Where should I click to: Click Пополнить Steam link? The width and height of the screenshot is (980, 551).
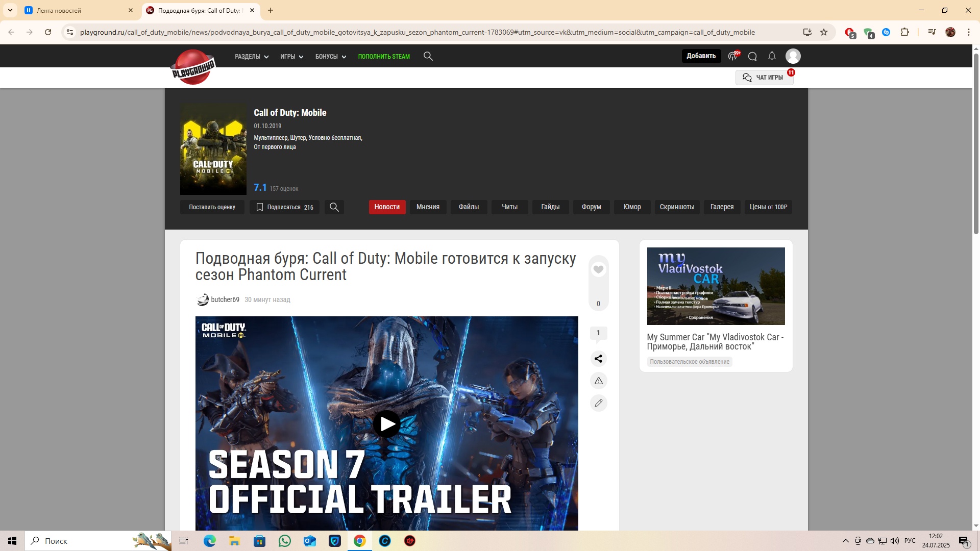pos(384,57)
